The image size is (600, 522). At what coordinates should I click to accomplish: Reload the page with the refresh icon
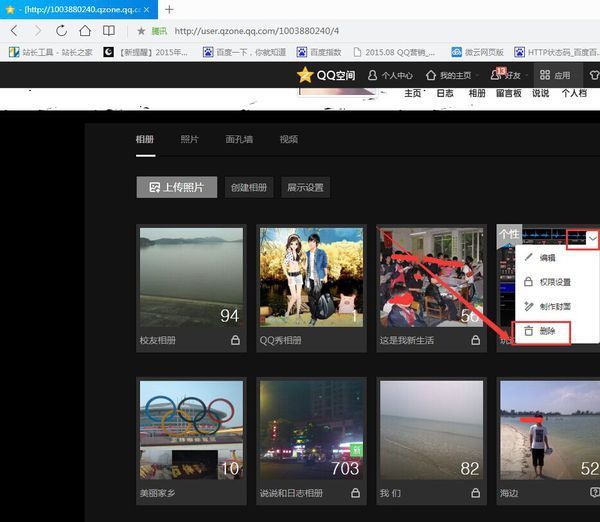pos(61,31)
